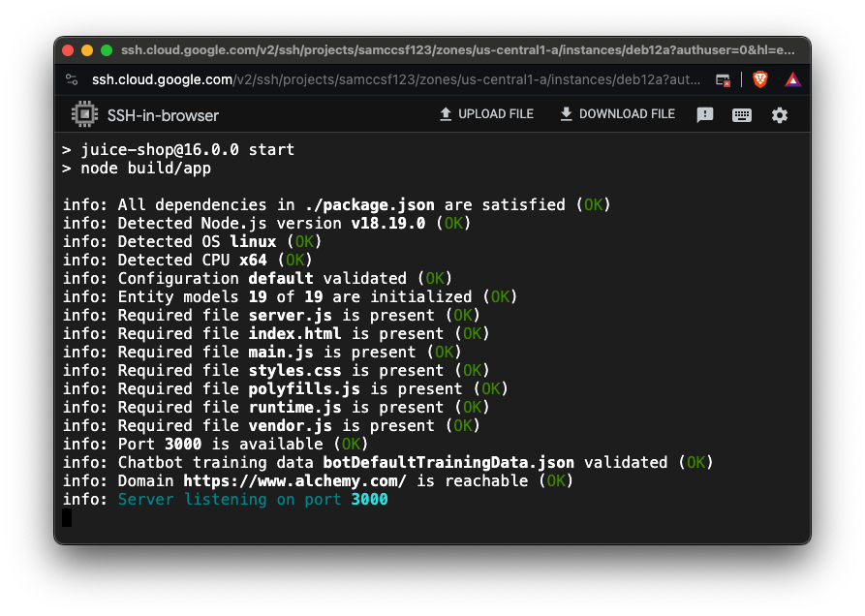Image resolution: width=865 pixels, height=616 pixels.
Task: Click the 'juice-shop@16.0.0 start' line
Action: click(x=178, y=149)
